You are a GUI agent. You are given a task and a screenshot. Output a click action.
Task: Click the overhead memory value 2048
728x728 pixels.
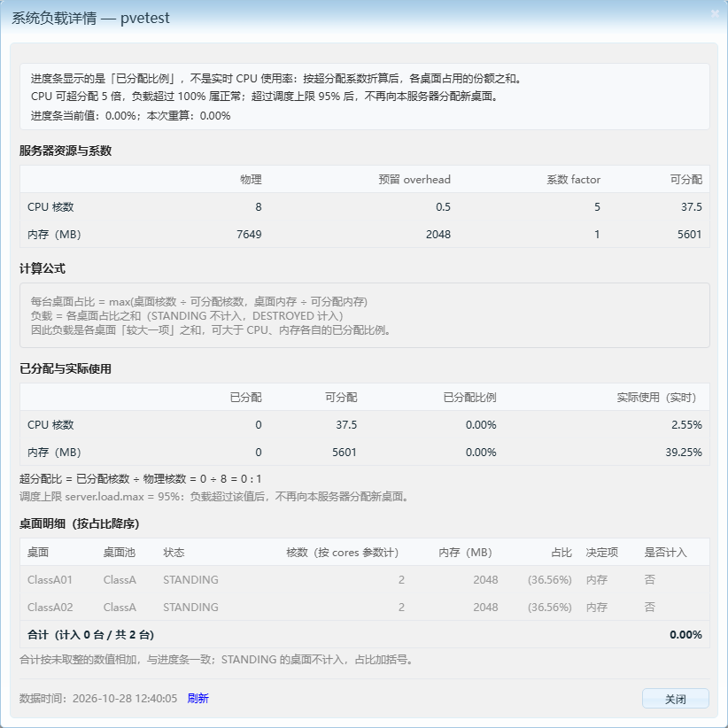pos(438,234)
